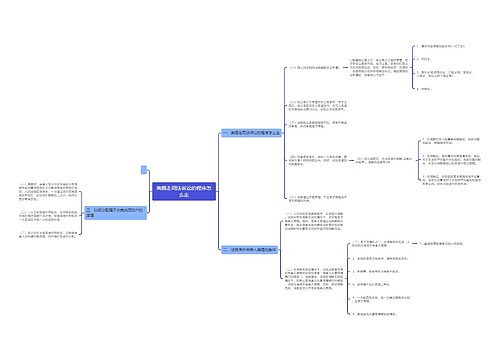Viewport: 500px width, 360px height.
Task: Select left-side branch topic numbered 三
Action: point(115,213)
